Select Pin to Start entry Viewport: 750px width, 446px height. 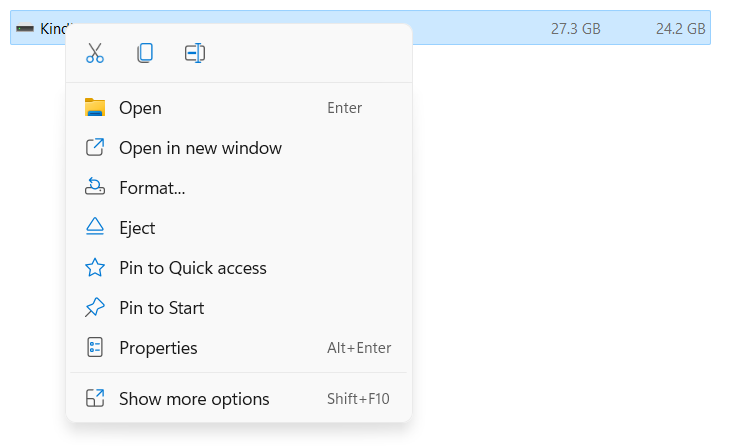tap(161, 308)
